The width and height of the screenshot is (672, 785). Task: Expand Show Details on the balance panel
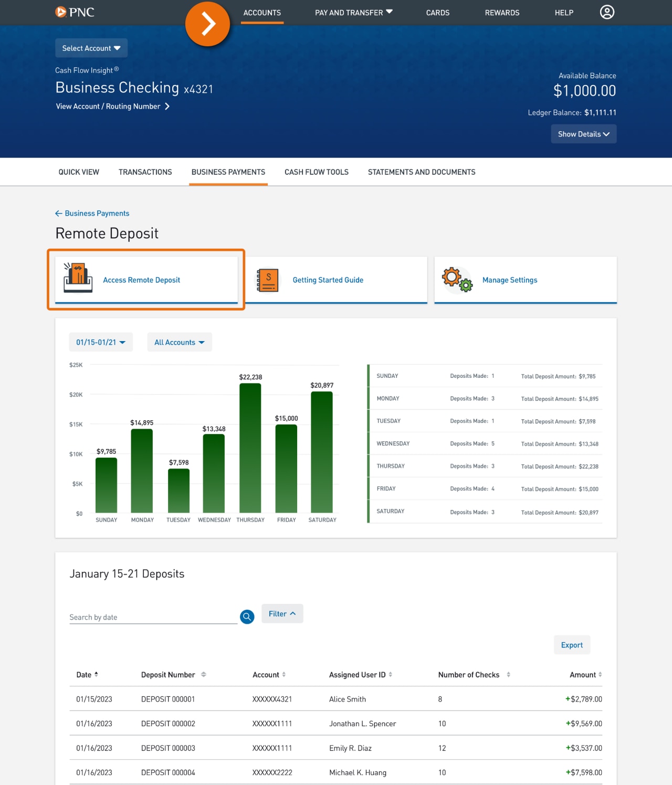click(583, 134)
